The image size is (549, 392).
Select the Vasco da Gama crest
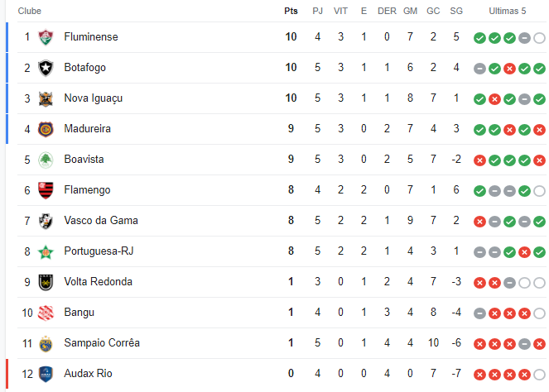point(46,221)
